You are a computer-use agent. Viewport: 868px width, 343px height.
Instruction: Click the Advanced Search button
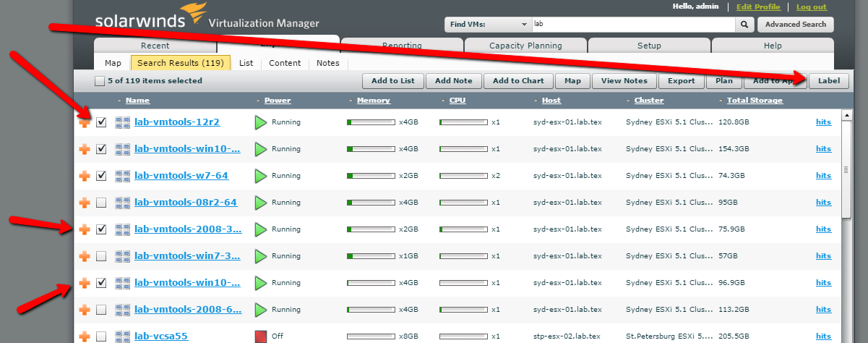[796, 24]
